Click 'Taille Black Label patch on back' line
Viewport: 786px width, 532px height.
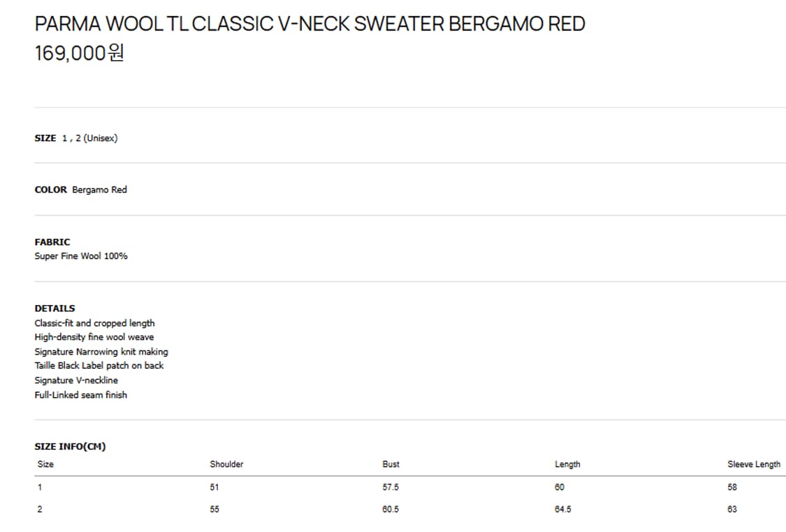click(x=99, y=366)
